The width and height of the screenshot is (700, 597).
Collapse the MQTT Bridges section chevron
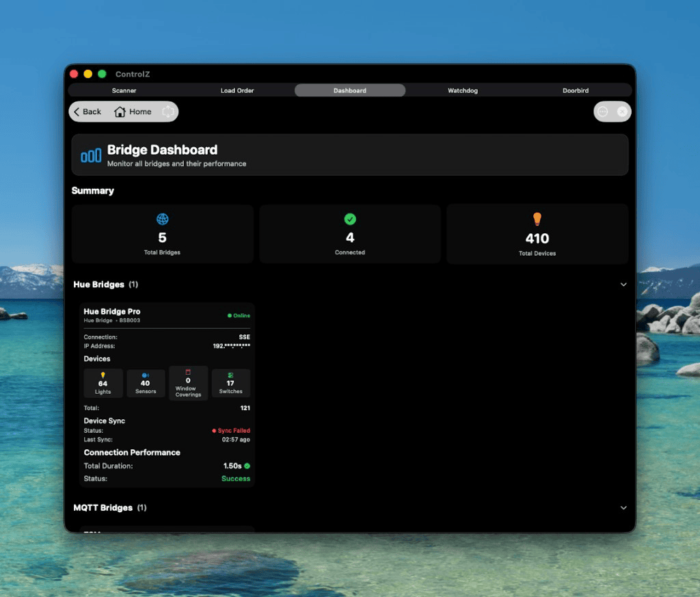click(623, 507)
